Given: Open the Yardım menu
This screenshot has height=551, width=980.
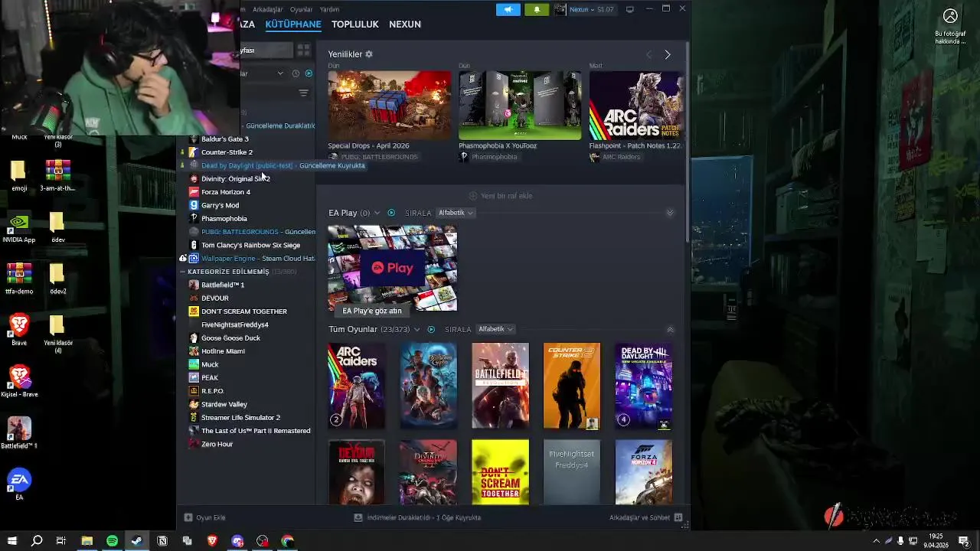Looking at the screenshot, I should point(329,9).
